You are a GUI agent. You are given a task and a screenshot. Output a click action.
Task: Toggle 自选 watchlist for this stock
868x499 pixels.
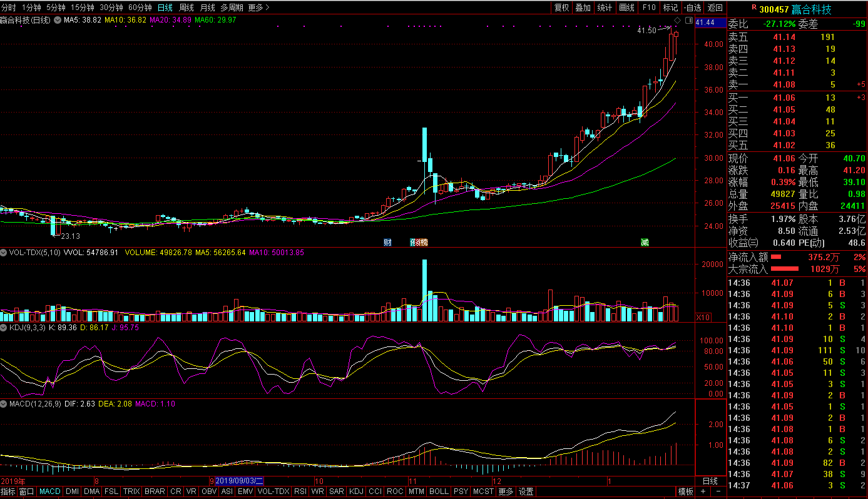[693, 8]
